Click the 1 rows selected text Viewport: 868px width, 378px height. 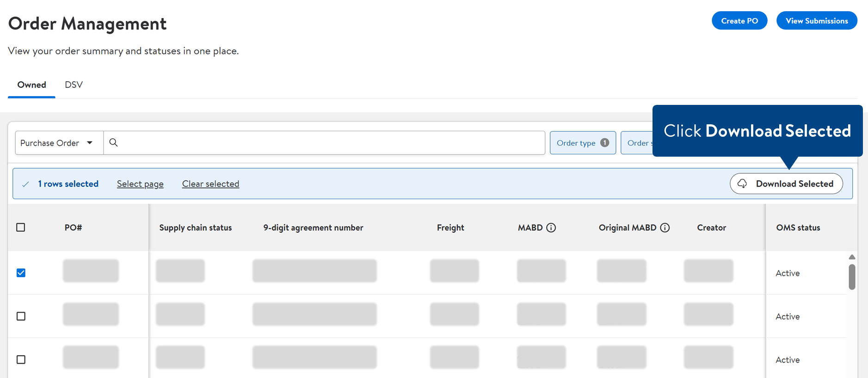(68, 184)
